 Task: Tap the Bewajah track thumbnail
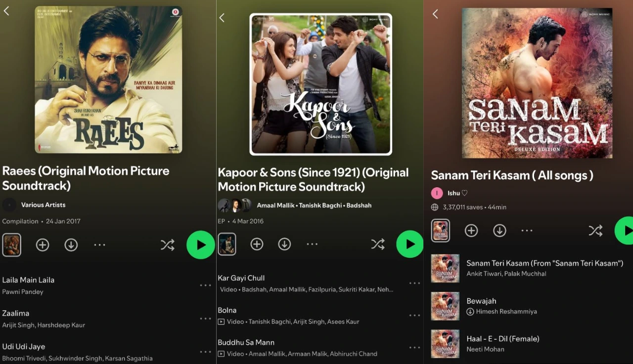click(x=445, y=306)
